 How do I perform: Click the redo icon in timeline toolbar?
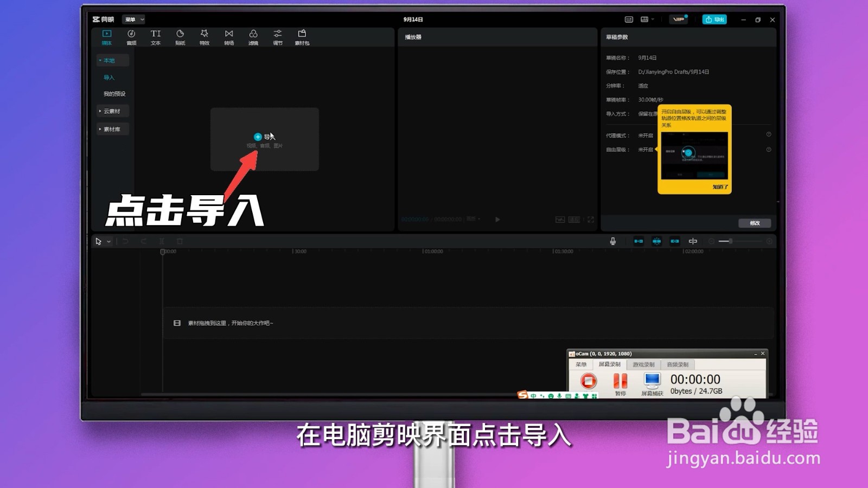[x=144, y=241]
